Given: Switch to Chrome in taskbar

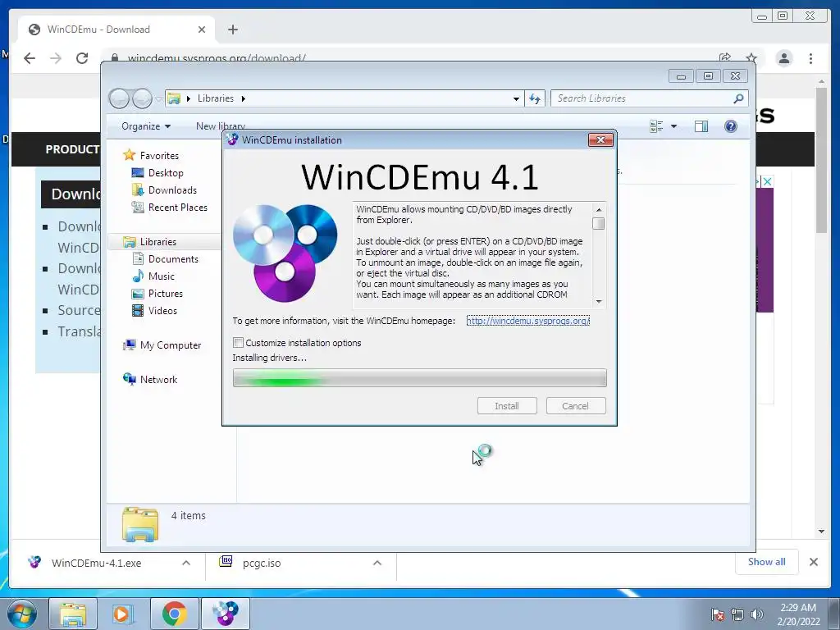Looking at the screenshot, I should click(x=174, y=614).
